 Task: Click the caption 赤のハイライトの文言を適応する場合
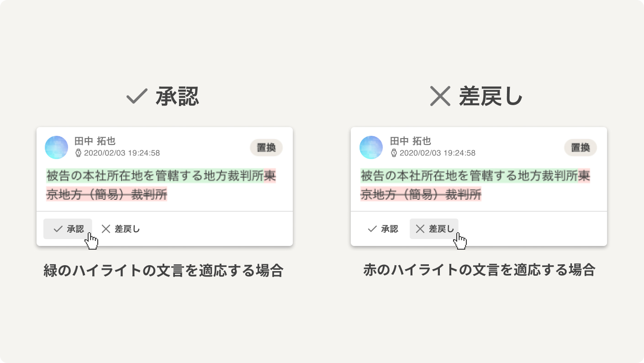coord(479,270)
